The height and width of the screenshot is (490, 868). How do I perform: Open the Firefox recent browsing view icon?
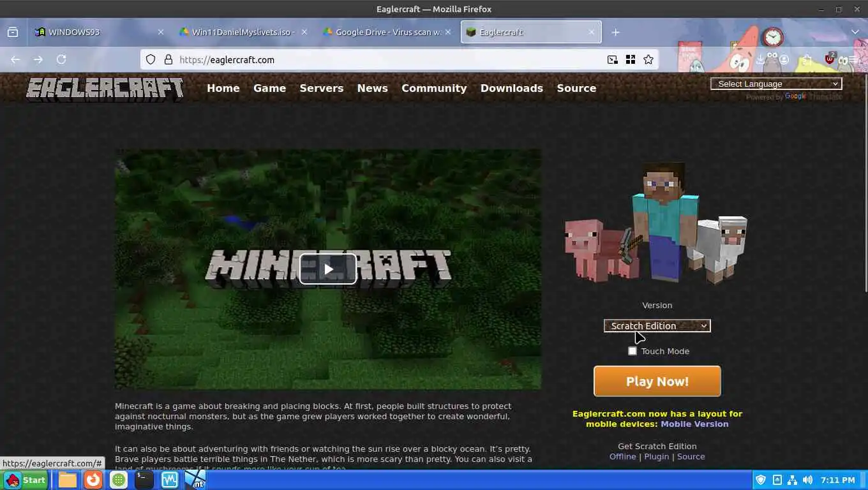click(13, 32)
